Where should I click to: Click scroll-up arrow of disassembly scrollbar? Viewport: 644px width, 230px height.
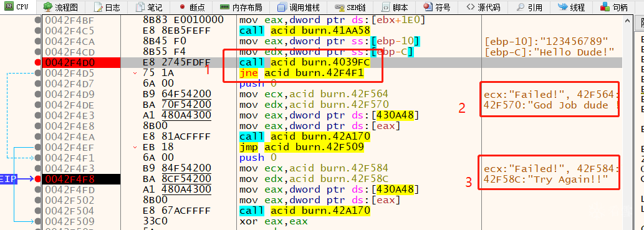tap(627, 21)
